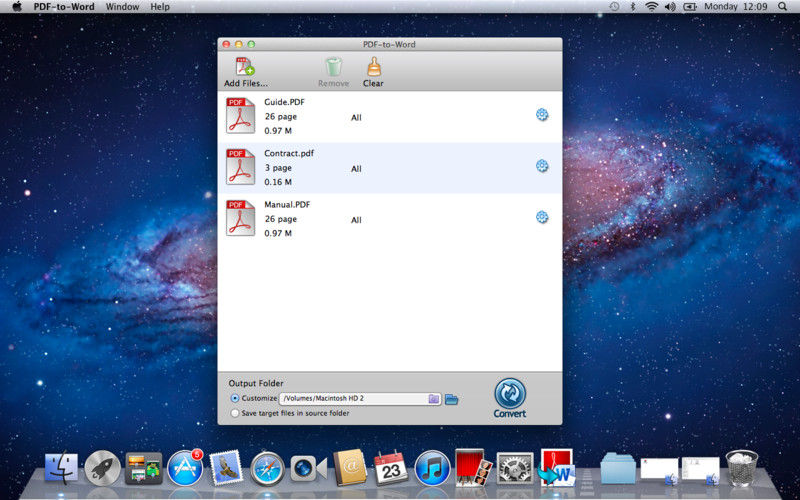Open Photo Booth in the Dock
Screen dimensions: 800x500
(x=473, y=467)
